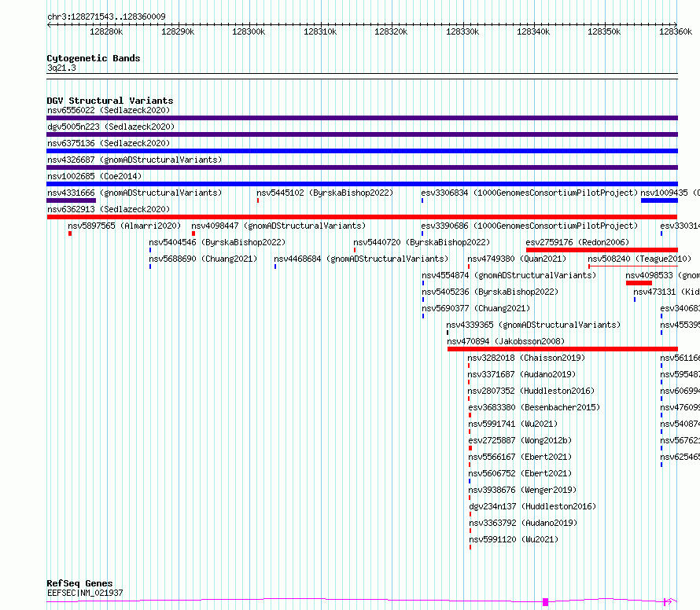The height and width of the screenshot is (610, 700).
Task: Click the red bar under nsv4098533
Action: (639, 283)
